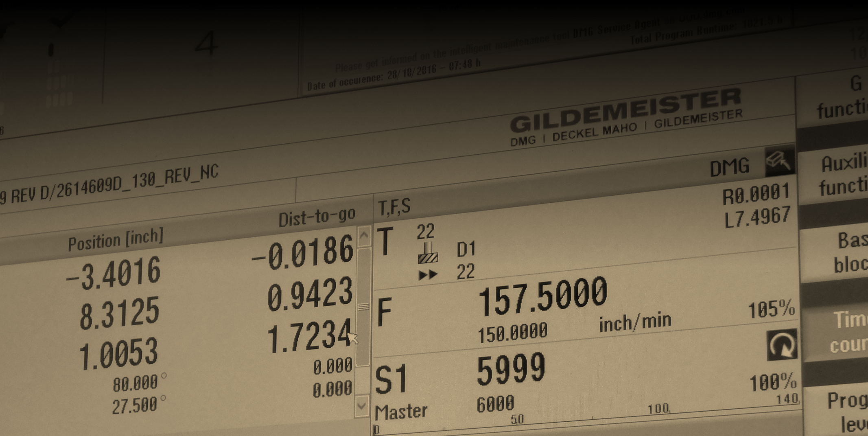Image resolution: width=868 pixels, height=436 pixels.
Task: Click the milling tool symbol beside D1
Action: click(428, 253)
